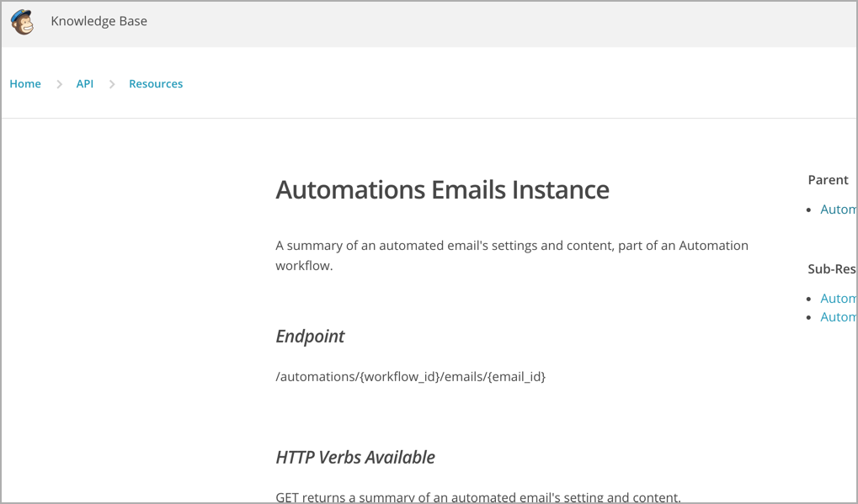858x504 pixels.
Task: Click the automated email summary paragraph
Action: tap(511, 256)
